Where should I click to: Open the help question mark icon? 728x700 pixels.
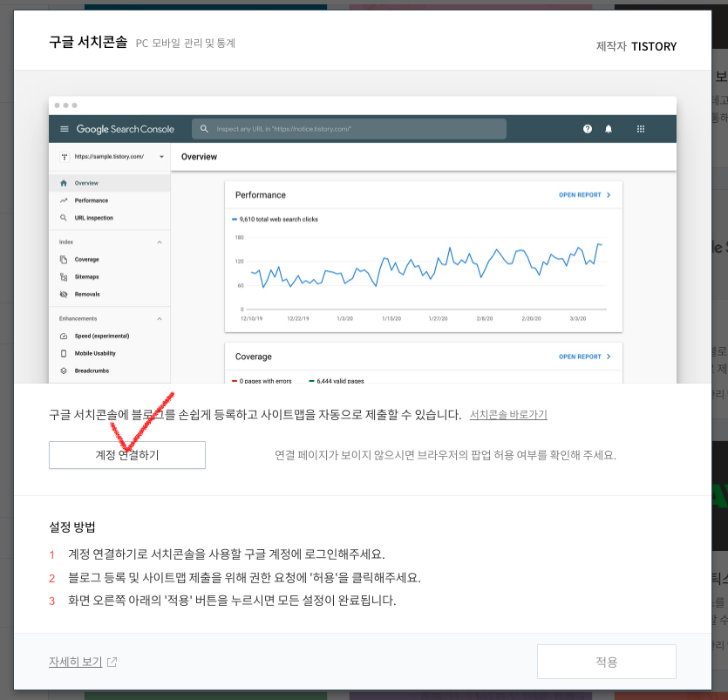(588, 129)
